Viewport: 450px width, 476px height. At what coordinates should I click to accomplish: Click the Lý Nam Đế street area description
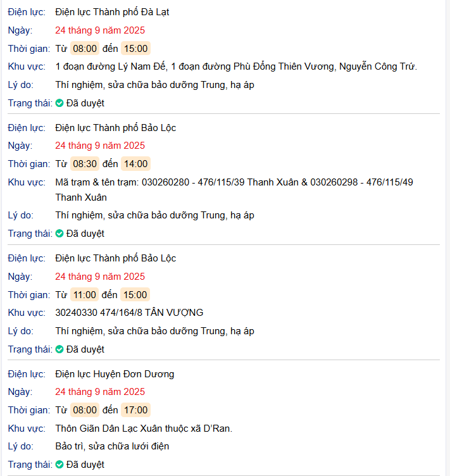[x=236, y=66]
